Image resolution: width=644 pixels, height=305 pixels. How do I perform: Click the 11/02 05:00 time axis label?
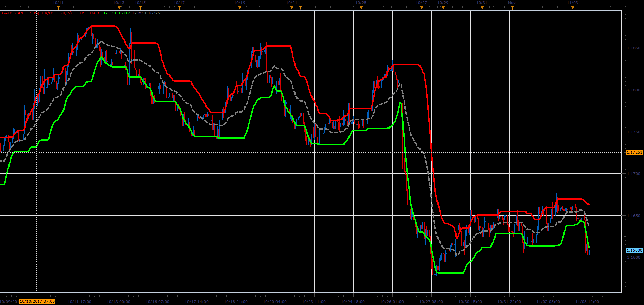(548, 302)
